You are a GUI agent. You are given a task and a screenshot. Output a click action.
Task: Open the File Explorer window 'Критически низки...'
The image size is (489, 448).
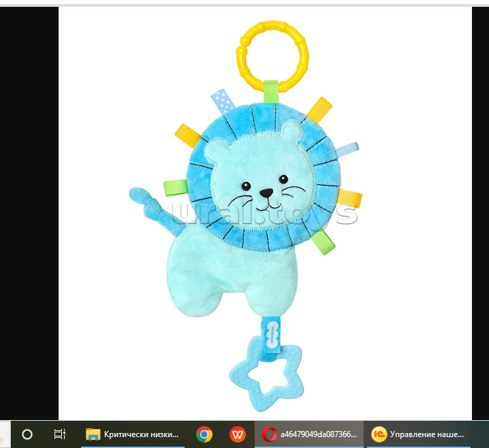click(x=133, y=434)
